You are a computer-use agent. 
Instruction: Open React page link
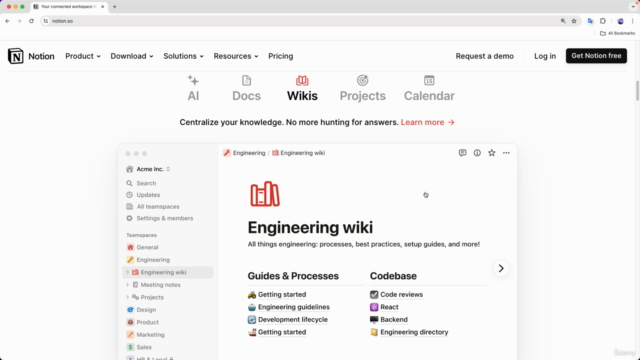coord(389,307)
